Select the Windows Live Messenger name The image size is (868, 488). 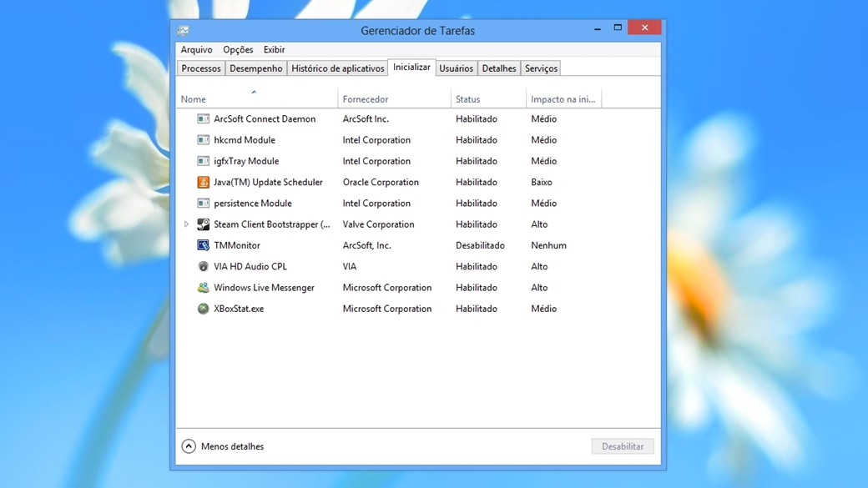click(264, 288)
